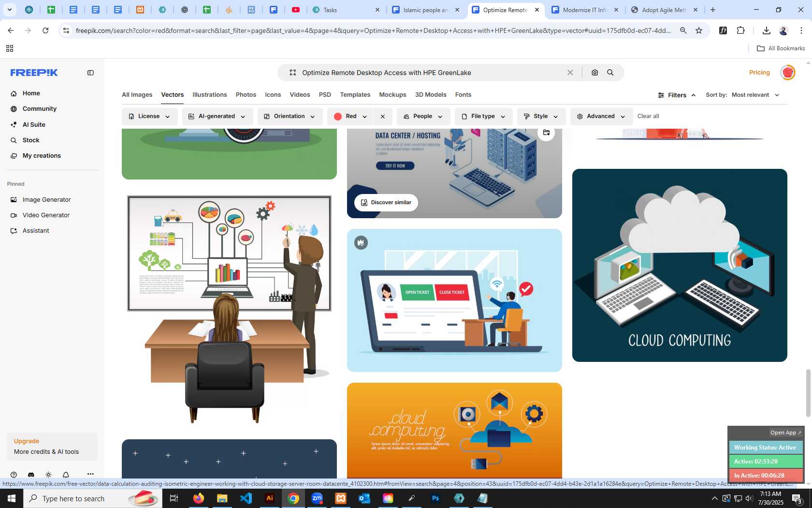Open notifications bell in sidebar
The width and height of the screenshot is (812, 508).
66,475
